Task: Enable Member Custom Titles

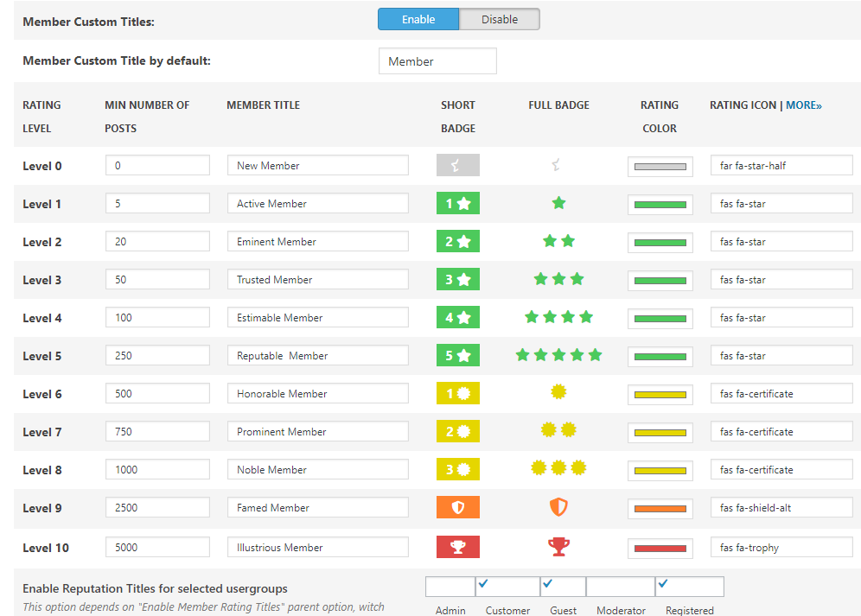Action: [x=418, y=19]
